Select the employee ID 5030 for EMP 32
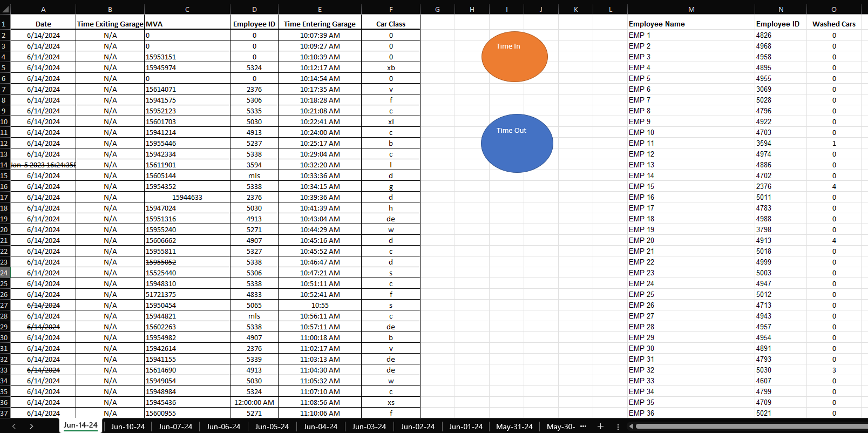 click(x=781, y=370)
